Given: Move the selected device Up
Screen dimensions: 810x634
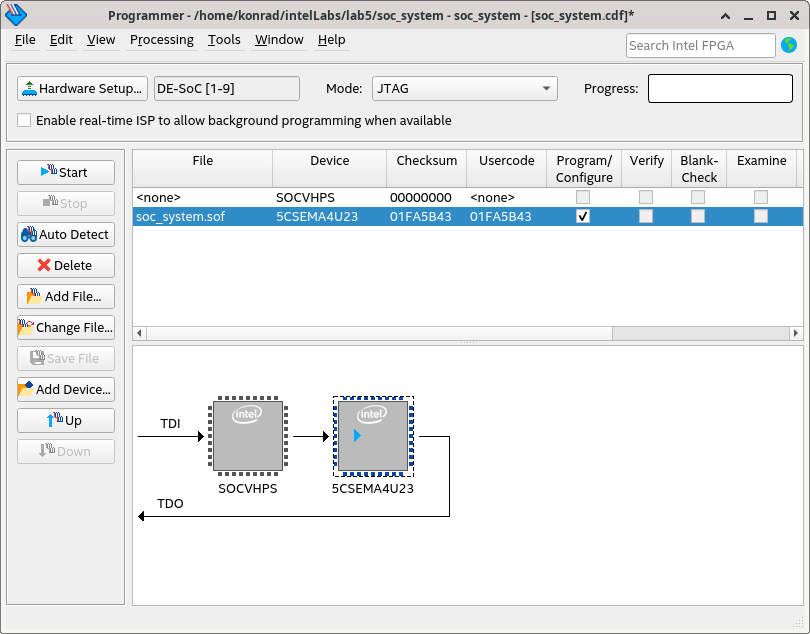Looking at the screenshot, I should [66, 421].
